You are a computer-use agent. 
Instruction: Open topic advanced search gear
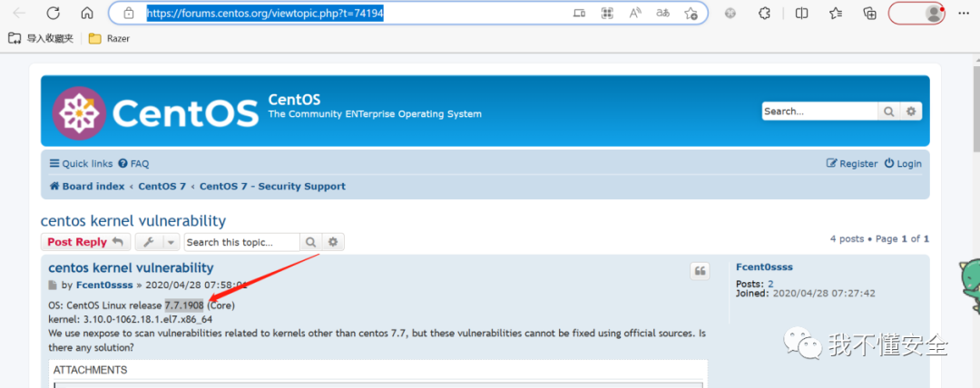333,242
